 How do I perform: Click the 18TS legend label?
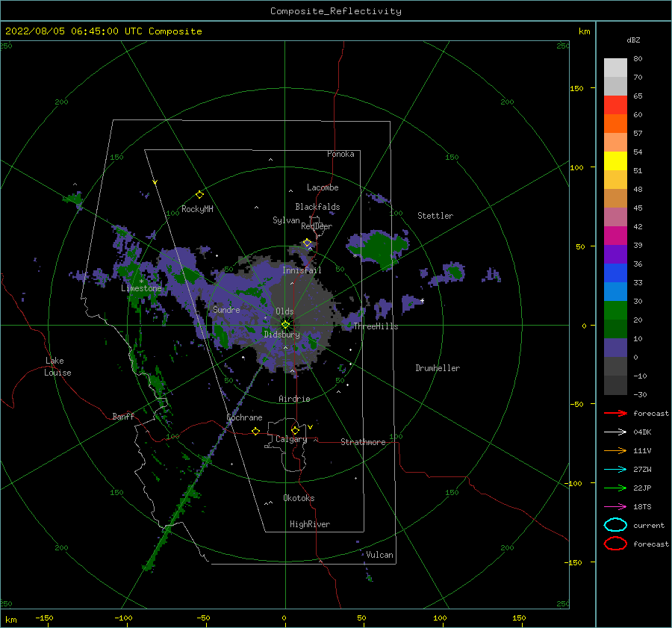642,507
